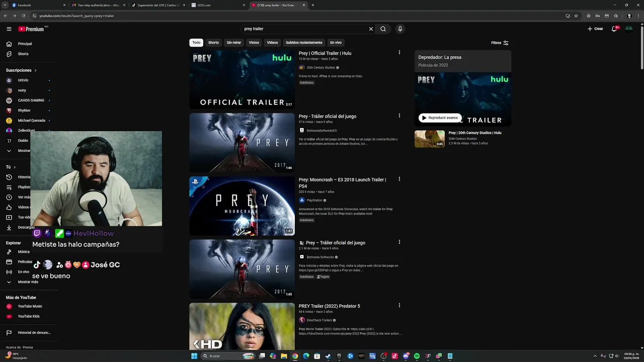This screenshot has height=362, width=644.
Task: Select the Vistos filter chip
Action: 254,43
